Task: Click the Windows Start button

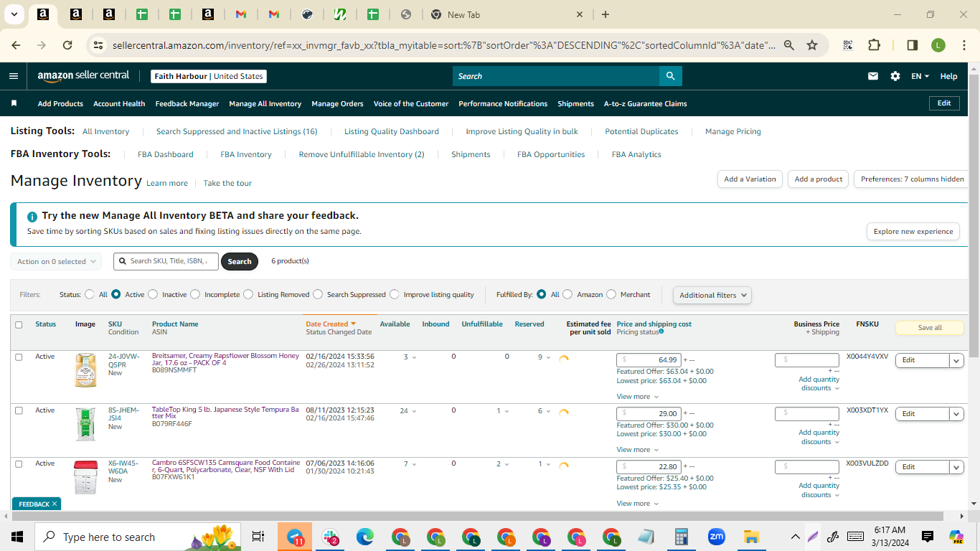Action: 17,537
